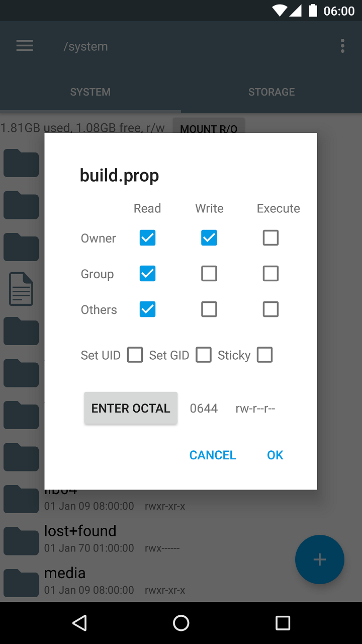
Task: Open the recent apps overview button
Action: [x=283, y=623]
